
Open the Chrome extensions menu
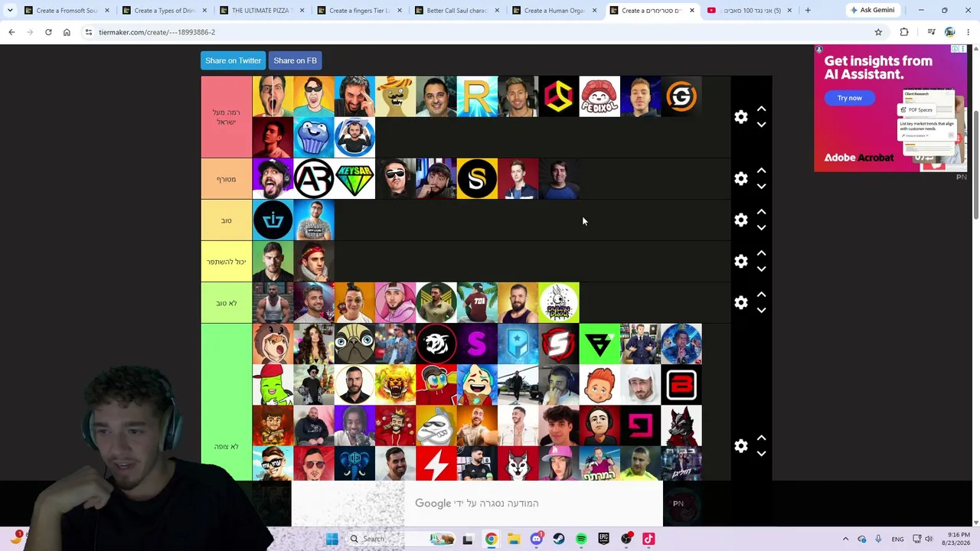[x=904, y=32]
